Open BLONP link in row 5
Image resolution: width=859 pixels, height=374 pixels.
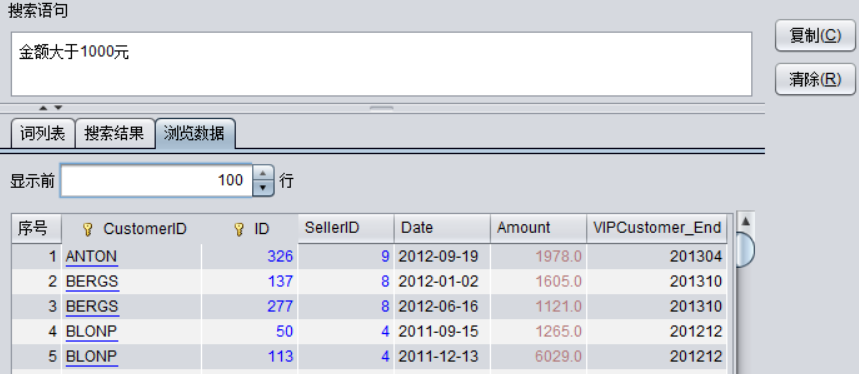pos(91,357)
